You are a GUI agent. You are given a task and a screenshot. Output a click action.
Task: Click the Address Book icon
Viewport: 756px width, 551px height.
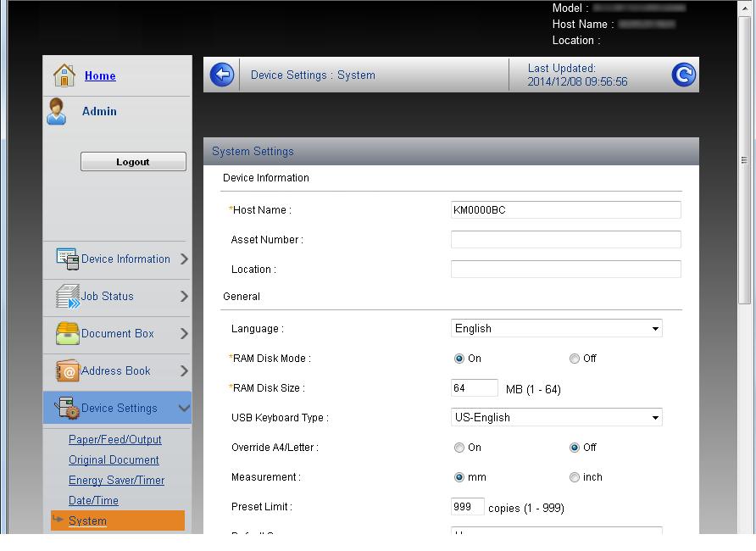tap(68, 370)
